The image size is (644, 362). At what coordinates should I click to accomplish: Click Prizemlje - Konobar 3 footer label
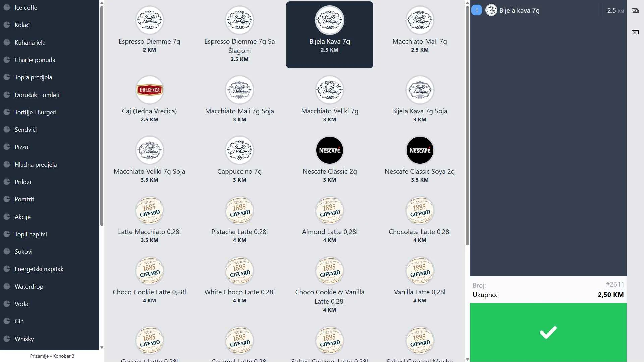pos(52,356)
